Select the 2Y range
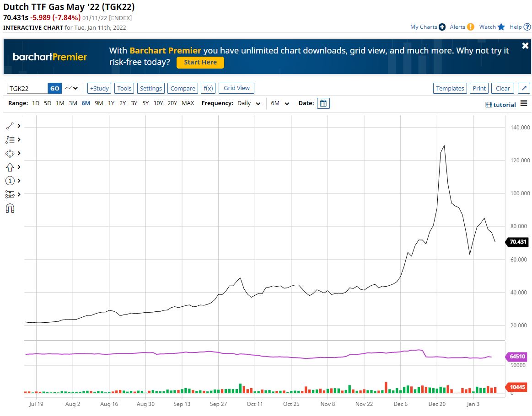This screenshot has height=416, width=532. 123,103
